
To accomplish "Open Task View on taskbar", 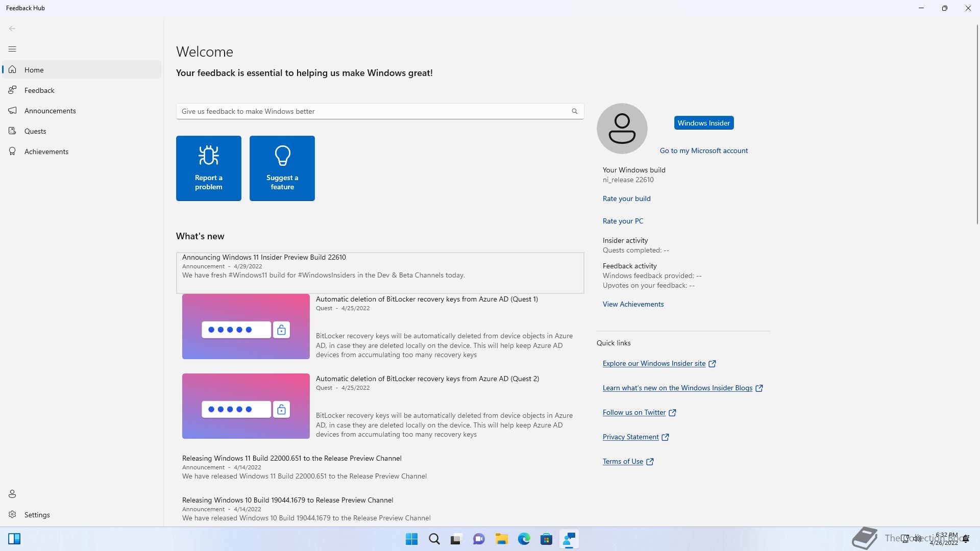I will (456, 539).
